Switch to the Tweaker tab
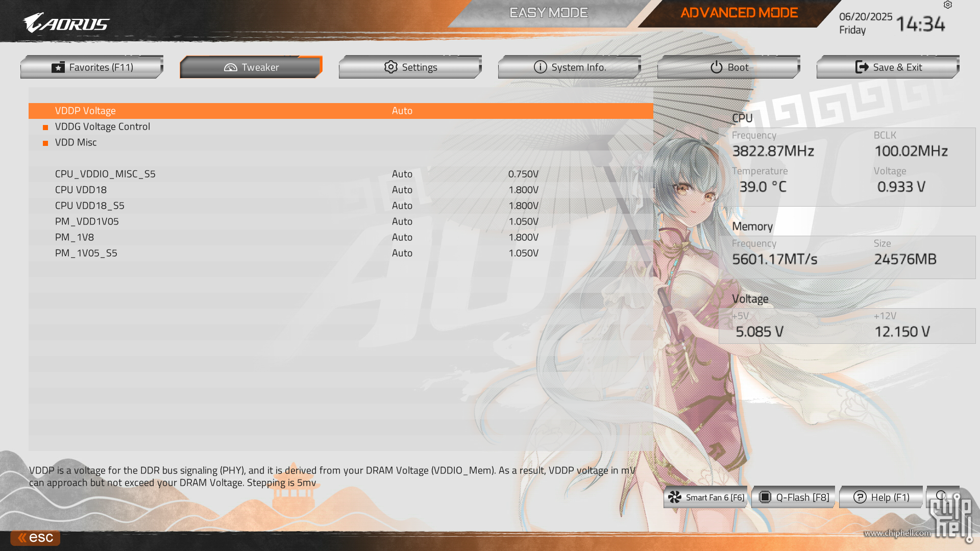Screen dimensions: 980x551 click(x=251, y=67)
